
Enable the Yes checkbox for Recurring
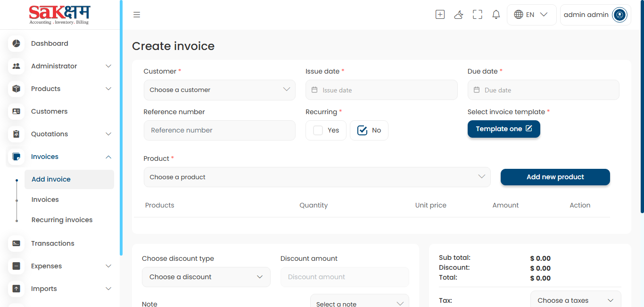point(317,130)
